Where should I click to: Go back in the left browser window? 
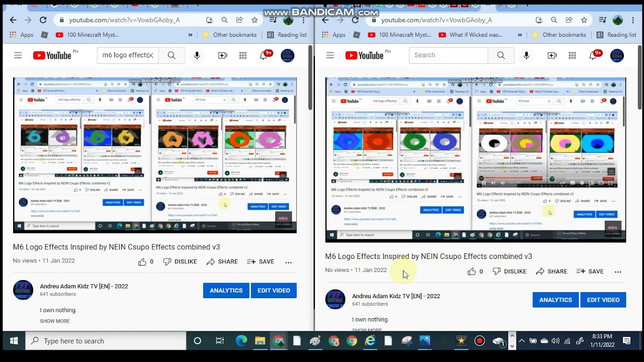13,20
